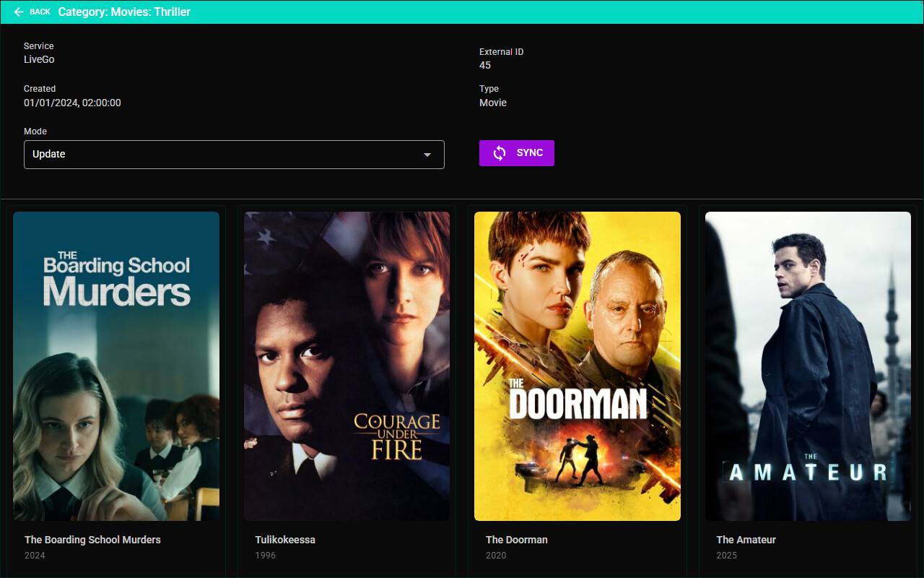Click the year 2020 under The Doorman

pos(496,556)
